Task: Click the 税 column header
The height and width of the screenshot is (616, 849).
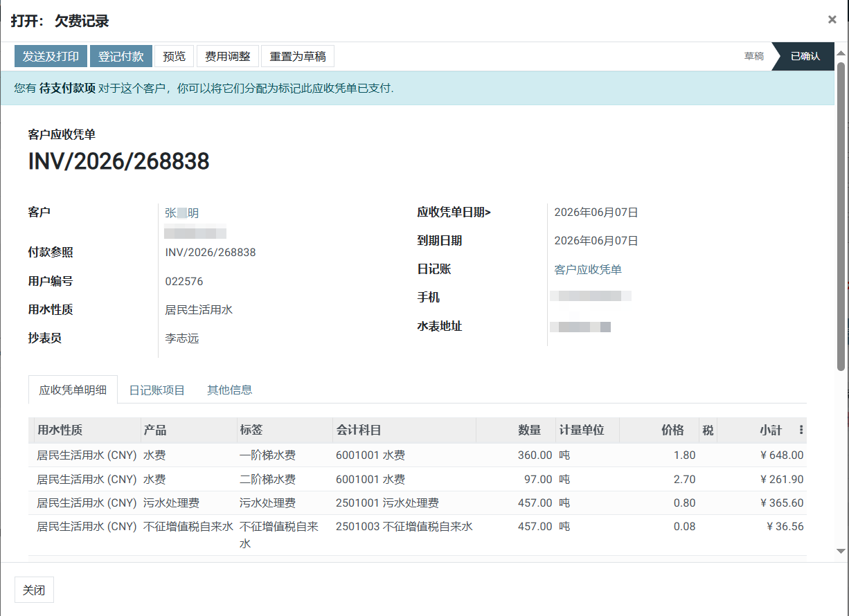Action: 708,430
